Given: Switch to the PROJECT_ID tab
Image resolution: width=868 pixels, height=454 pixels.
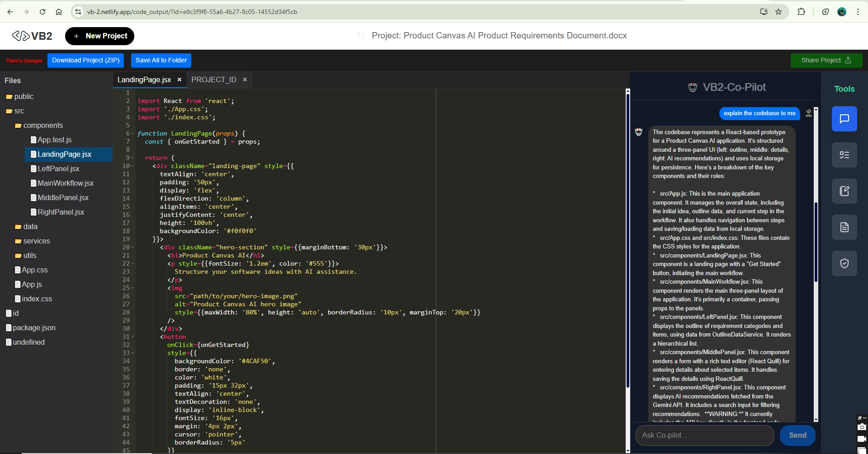Looking at the screenshot, I should (x=213, y=80).
